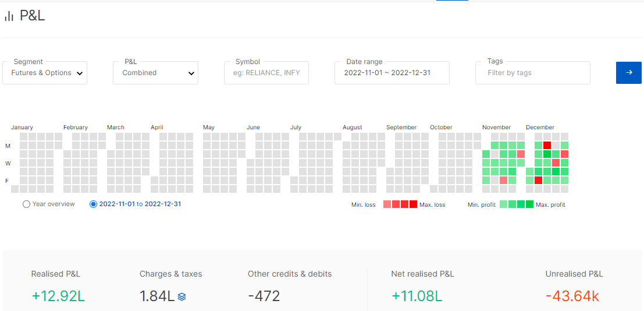Click the darkest red Max. loss legend swatch
The width and height of the screenshot is (644, 311).
[x=413, y=204]
